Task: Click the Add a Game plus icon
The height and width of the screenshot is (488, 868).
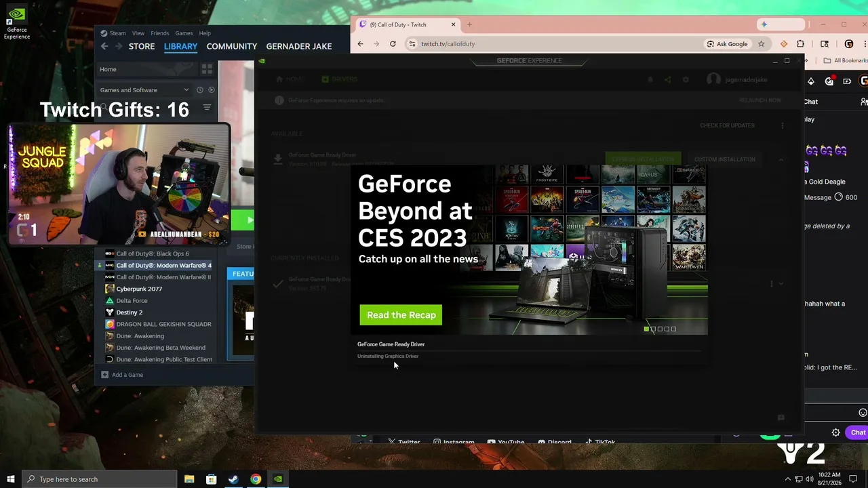Action: [x=104, y=375]
